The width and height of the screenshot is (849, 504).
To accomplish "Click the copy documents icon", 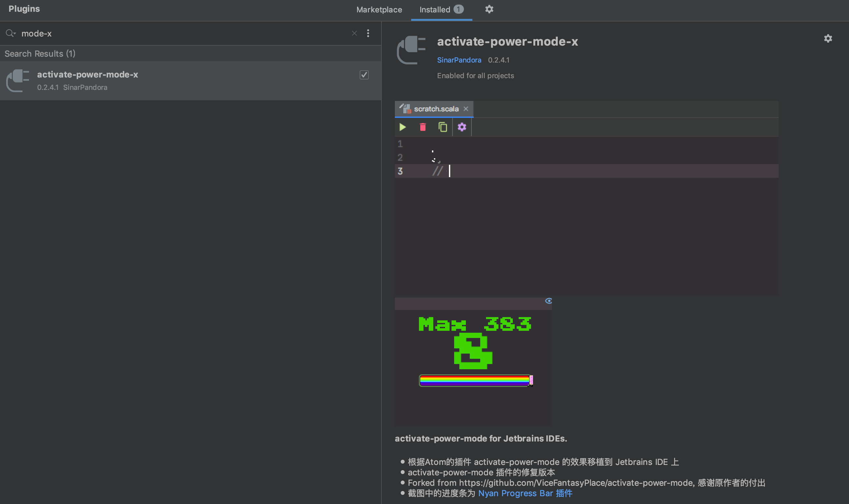I will click(x=442, y=127).
